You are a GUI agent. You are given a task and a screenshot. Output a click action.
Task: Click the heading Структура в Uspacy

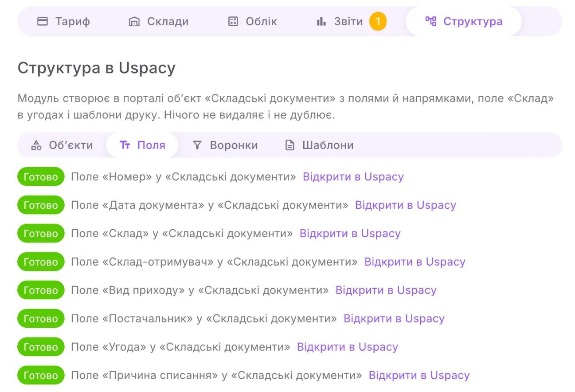pyautogui.click(x=97, y=68)
